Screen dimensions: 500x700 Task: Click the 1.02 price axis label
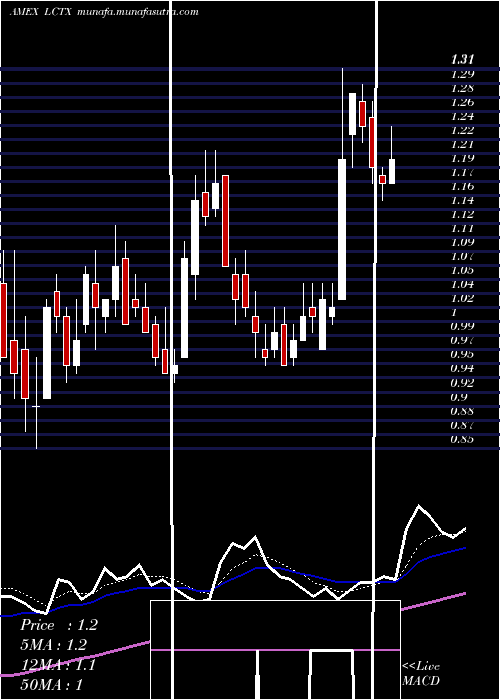pyautogui.click(x=462, y=298)
